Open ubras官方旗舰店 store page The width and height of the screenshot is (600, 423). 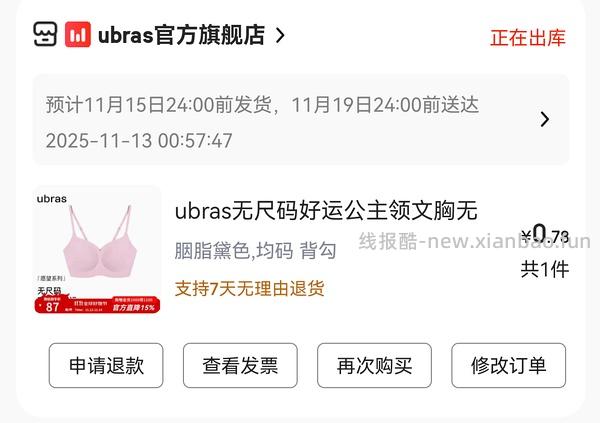point(181,35)
